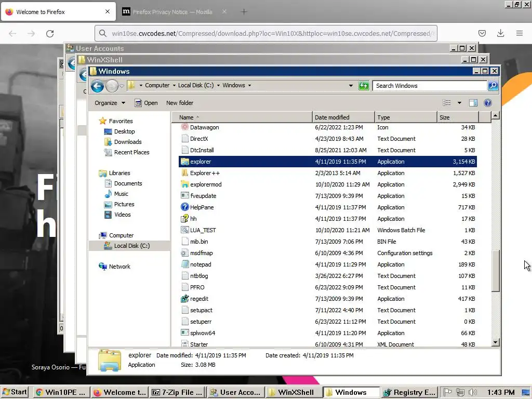Expand the view options dropdown arrow
Screen dimensions: 532x399
459,103
